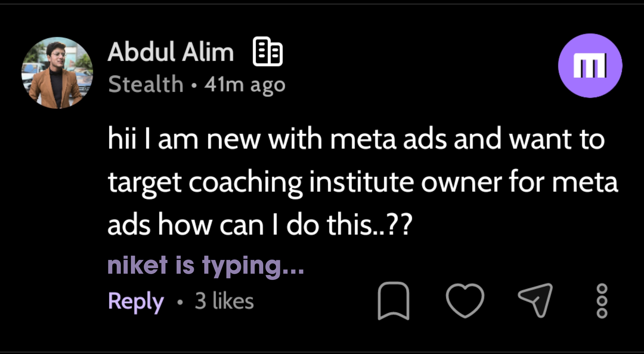Open Abdul Alim's profile photo
The width and height of the screenshot is (644, 354).
(57, 73)
